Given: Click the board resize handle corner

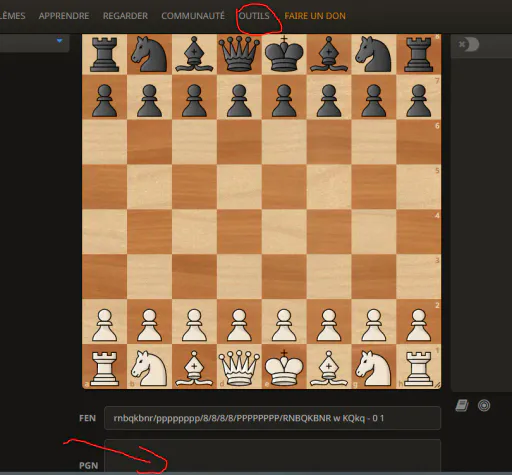Looking at the screenshot, I should pos(437,385).
